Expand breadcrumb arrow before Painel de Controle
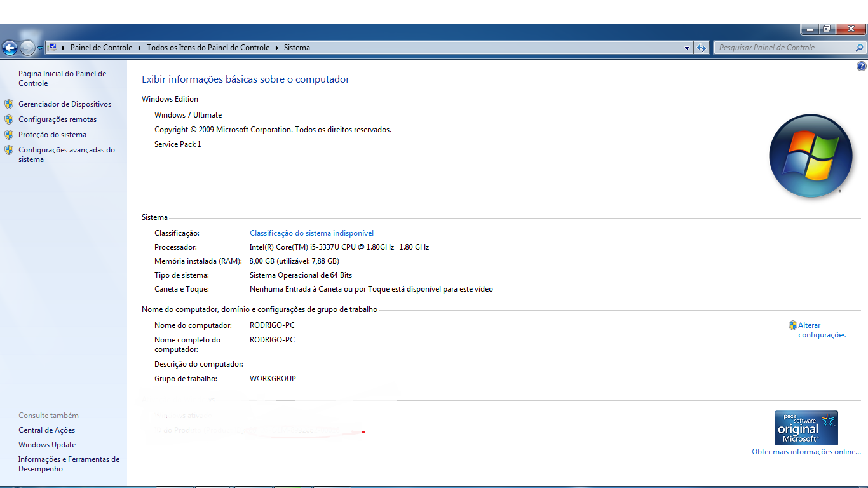This screenshot has width=868, height=488. tap(64, 48)
